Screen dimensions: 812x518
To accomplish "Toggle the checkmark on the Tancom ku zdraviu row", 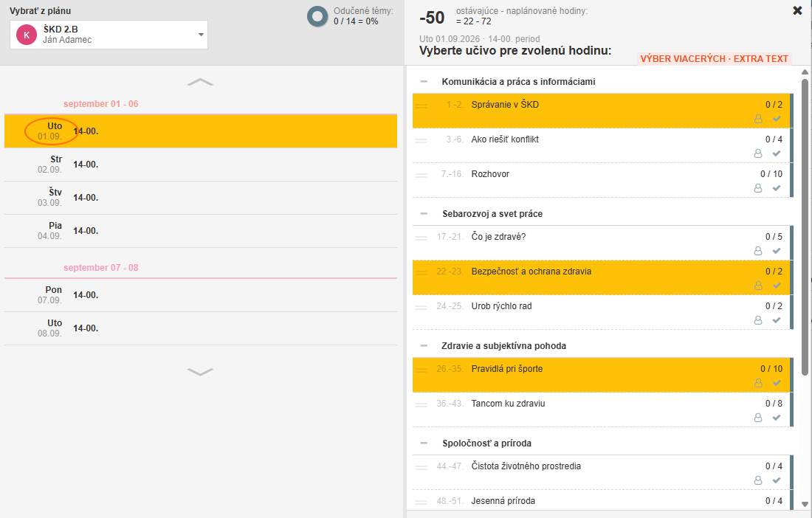I will point(777,418).
